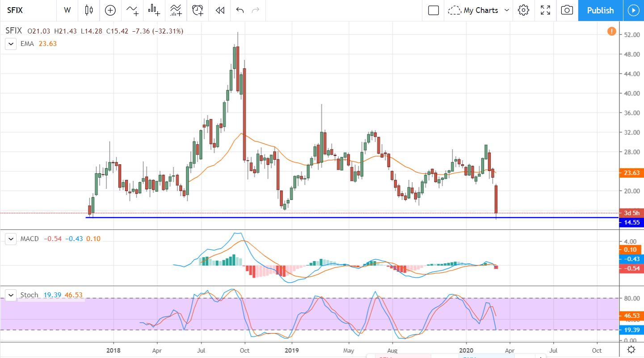Open time axis settings gear at bottom right
The width and height of the screenshot is (644, 358).
[631, 350]
